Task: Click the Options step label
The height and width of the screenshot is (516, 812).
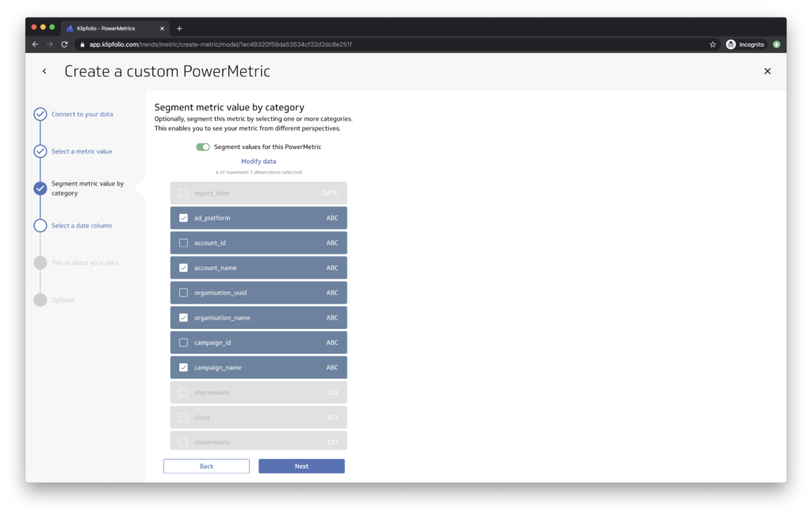Action: (x=63, y=300)
